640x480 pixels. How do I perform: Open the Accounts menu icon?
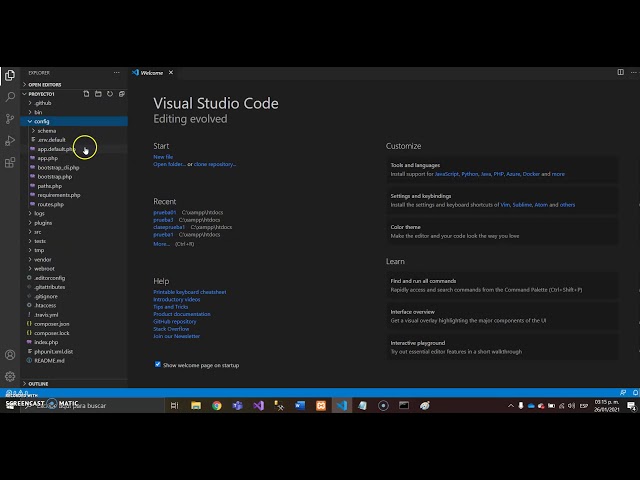point(10,355)
